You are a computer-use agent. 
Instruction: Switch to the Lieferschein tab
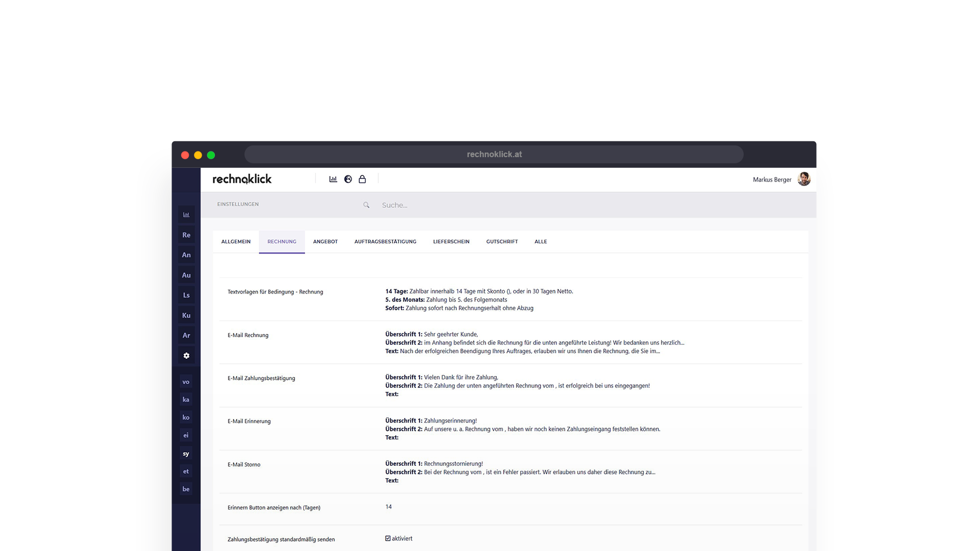coord(451,242)
